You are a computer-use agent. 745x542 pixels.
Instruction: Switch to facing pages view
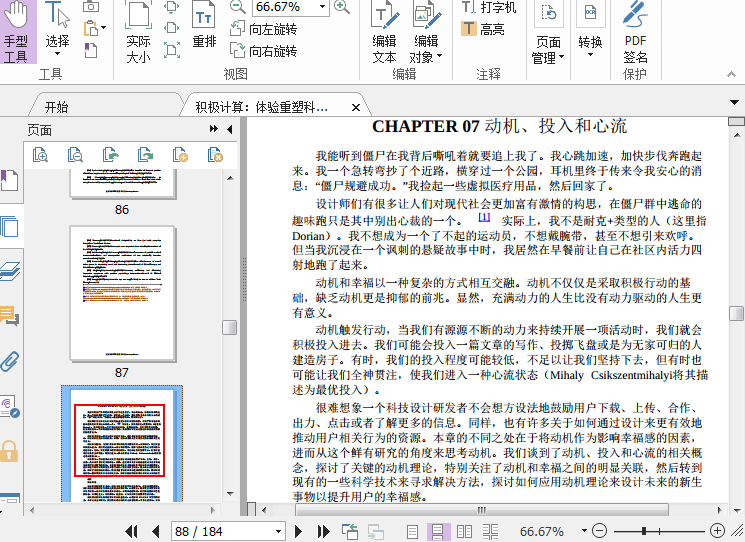pyautogui.click(x=464, y=531)
